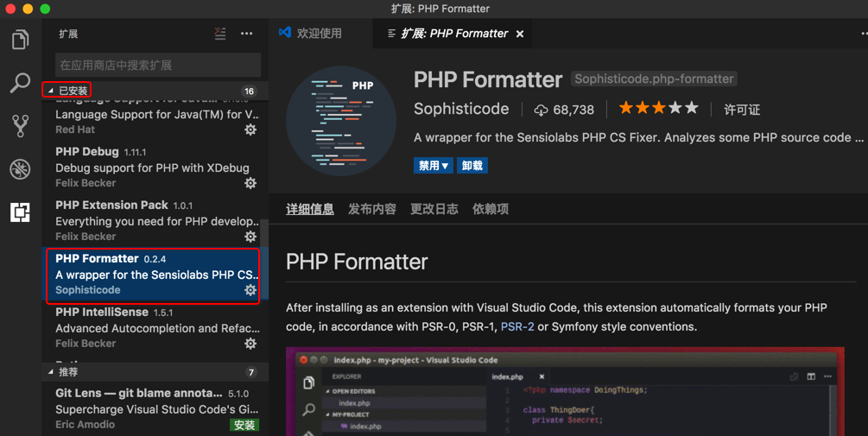
Task: Click the 68,738 download count
Action: pyautogui.click(x=573, y=111)
